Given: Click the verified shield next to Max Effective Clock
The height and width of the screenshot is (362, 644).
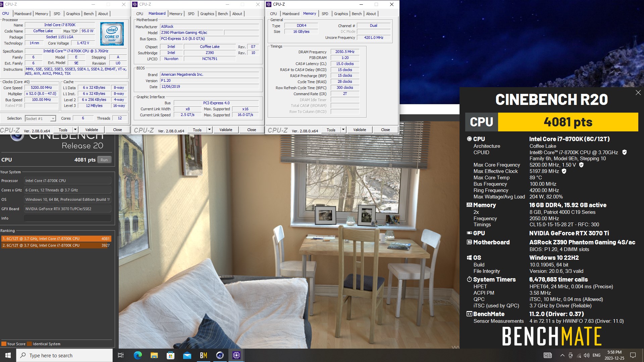Looking at the screenshot, I should pos(564,171).
